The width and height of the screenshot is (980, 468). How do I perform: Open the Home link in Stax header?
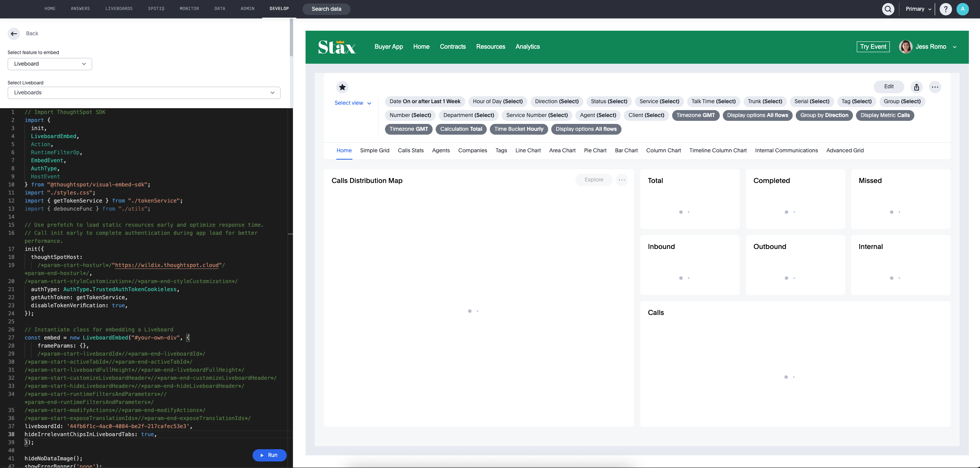421,47
